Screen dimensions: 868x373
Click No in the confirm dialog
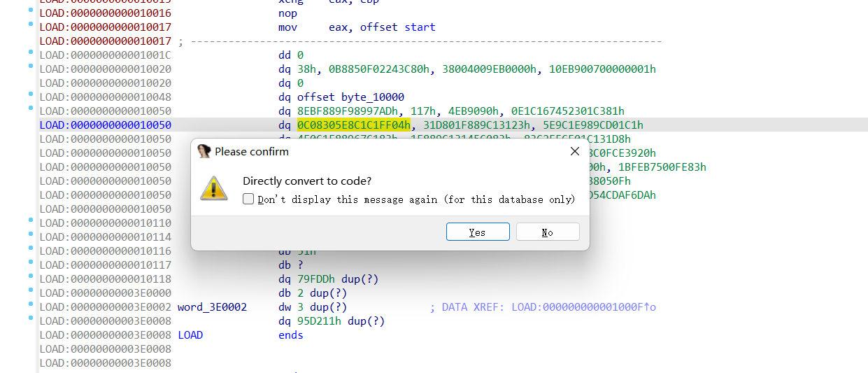(547, 232)
